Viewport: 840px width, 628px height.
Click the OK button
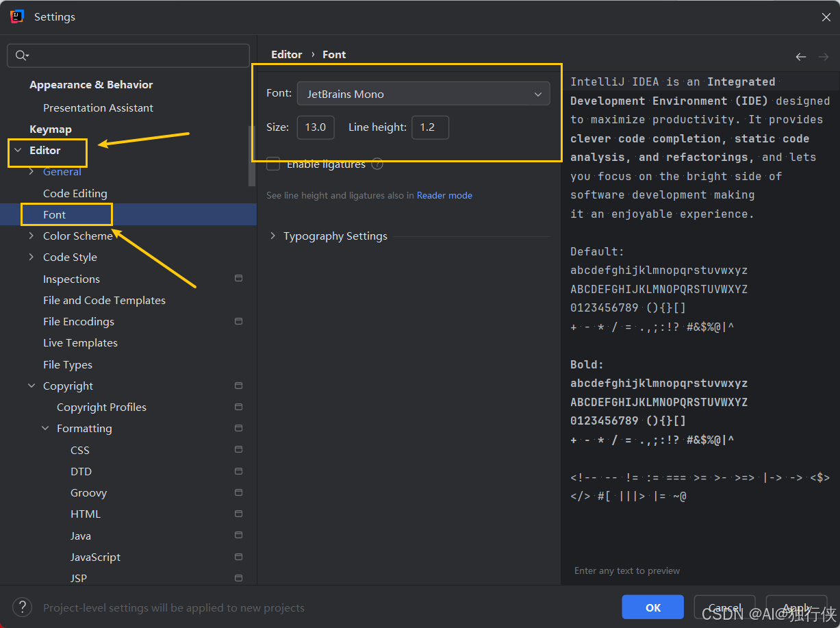pos(653,607)
